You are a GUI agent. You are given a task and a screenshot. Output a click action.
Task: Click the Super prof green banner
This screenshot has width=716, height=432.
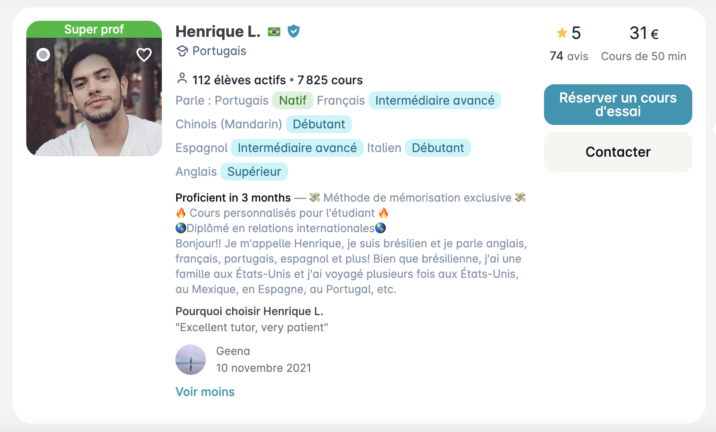tap(94, 29)
